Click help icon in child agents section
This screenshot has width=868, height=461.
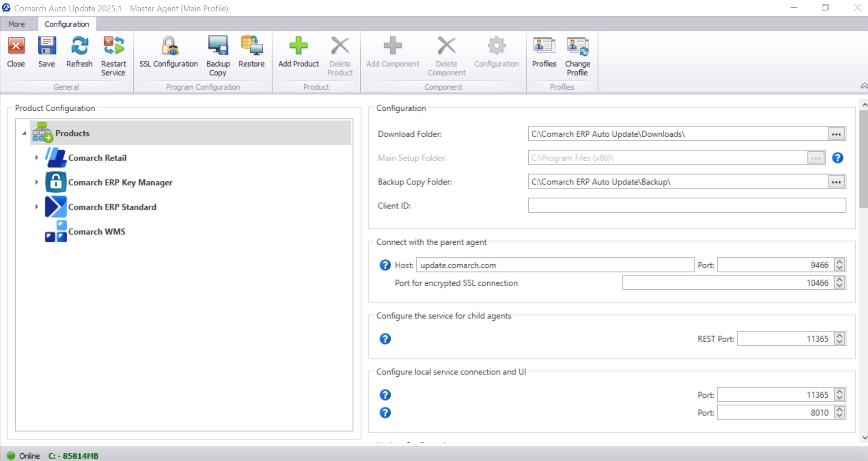coord(385,338)
